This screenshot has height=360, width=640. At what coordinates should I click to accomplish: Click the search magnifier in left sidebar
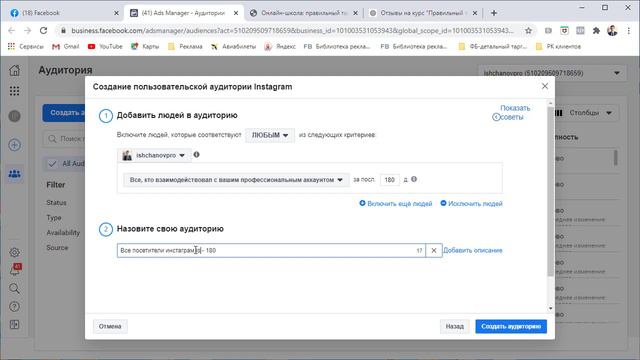[x=14, y=289]
